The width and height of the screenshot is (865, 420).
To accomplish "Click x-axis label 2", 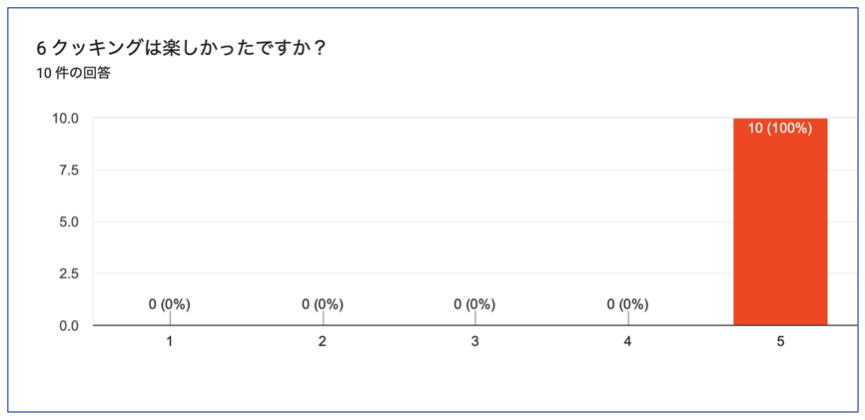I will [323, 342].
